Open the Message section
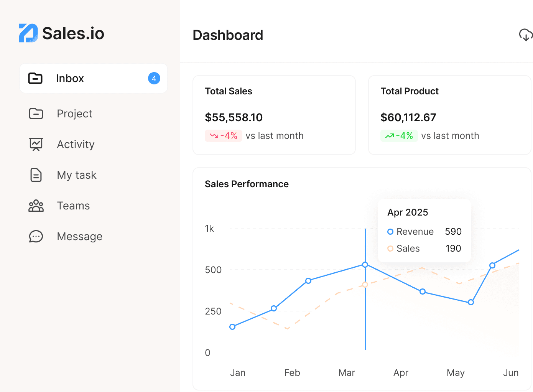 [79, 236]
